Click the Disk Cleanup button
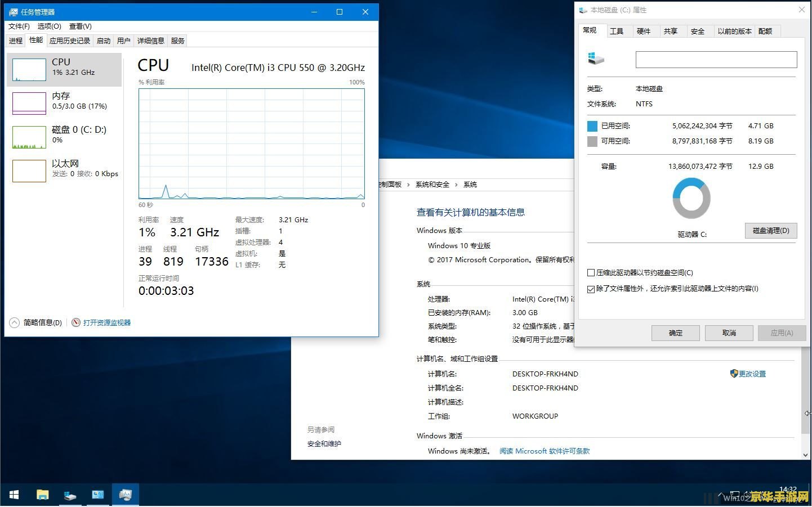Image resolution: width=812 pixels, height=507 pixels. tap(771, 231)
